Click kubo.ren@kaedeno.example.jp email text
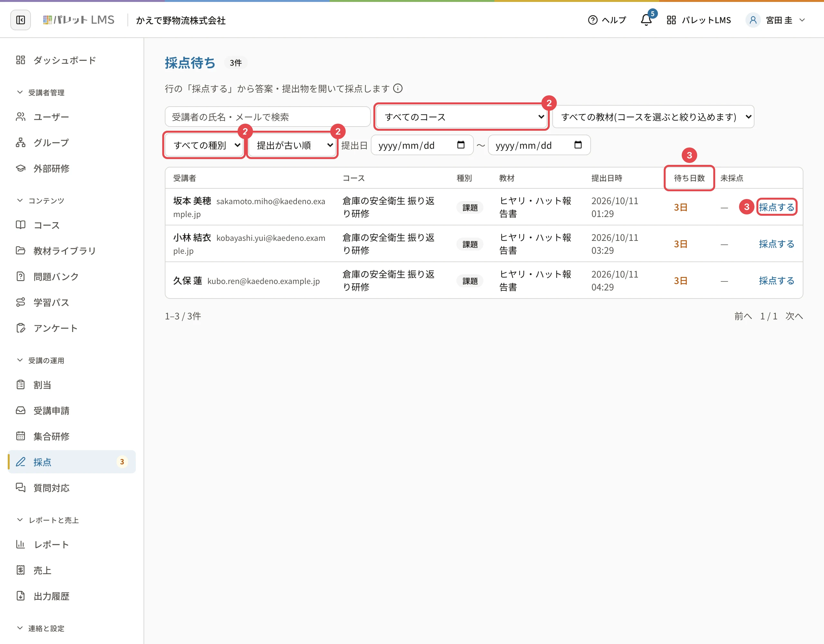The image size is (824, 644). click(263, 281)
